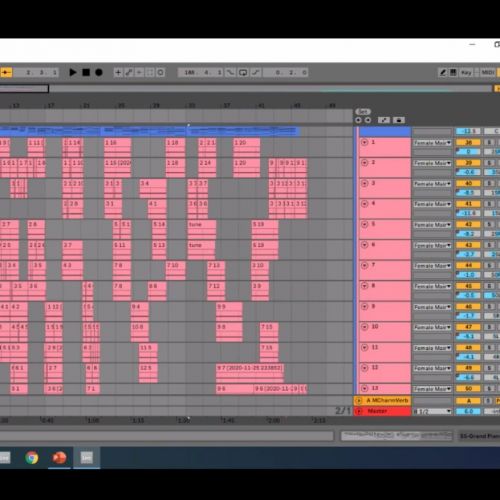Click the Session Record circle icon
Screen dimensions: 500x500
pos(160,72)
